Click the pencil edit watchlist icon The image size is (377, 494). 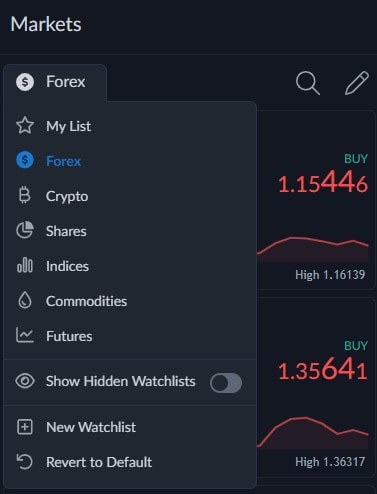tap(357, 83)
